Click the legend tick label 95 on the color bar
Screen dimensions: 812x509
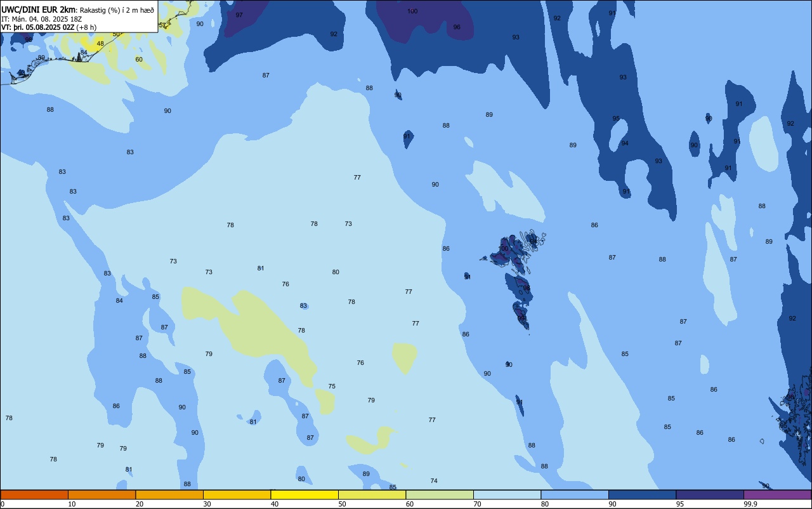pos(680,504)
